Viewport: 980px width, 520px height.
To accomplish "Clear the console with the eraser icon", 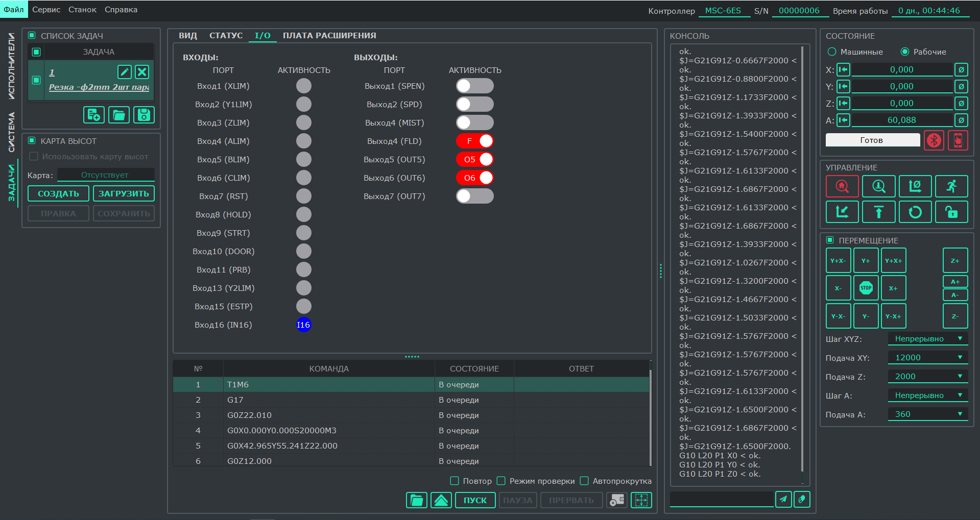I will (802, 500).
